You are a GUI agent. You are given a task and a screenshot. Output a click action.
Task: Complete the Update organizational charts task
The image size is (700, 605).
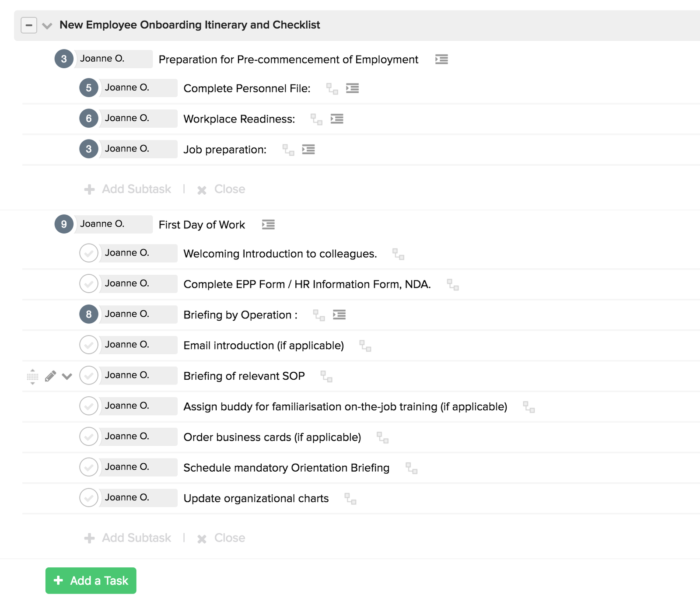coord(89,497)
